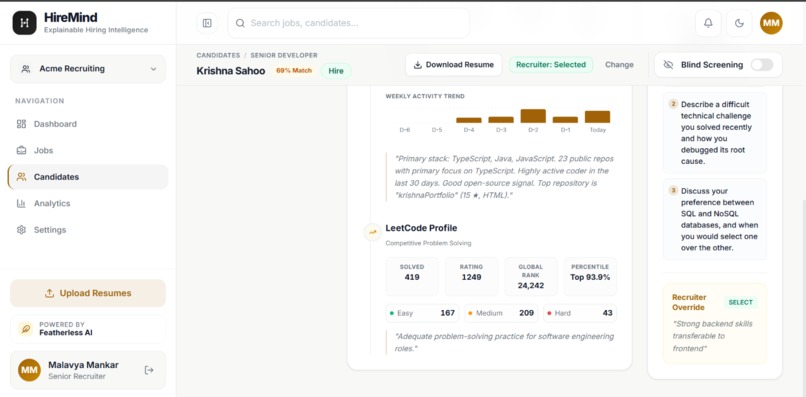Click the D-3 activity bar

pyautogui.click(x=501, y=120)
